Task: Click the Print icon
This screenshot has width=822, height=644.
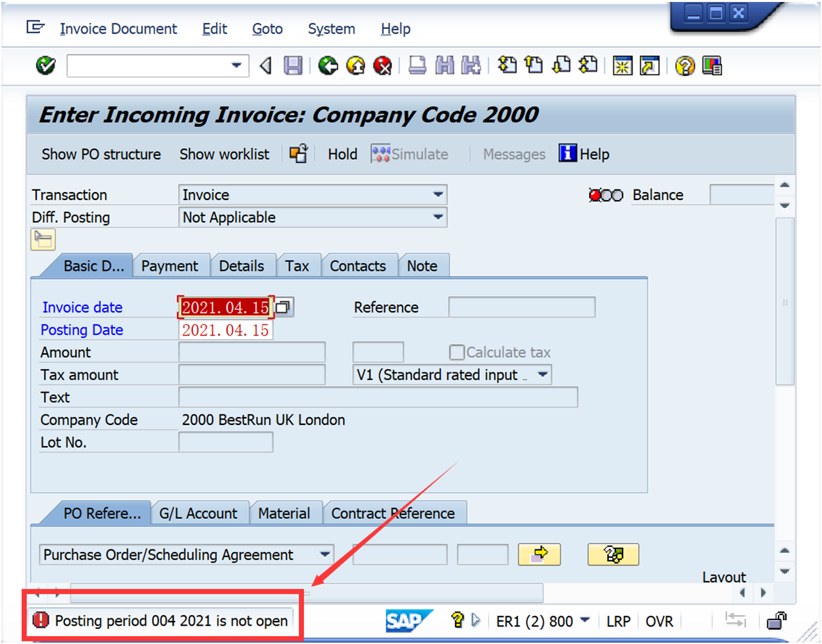Action: tap(417, 66)
